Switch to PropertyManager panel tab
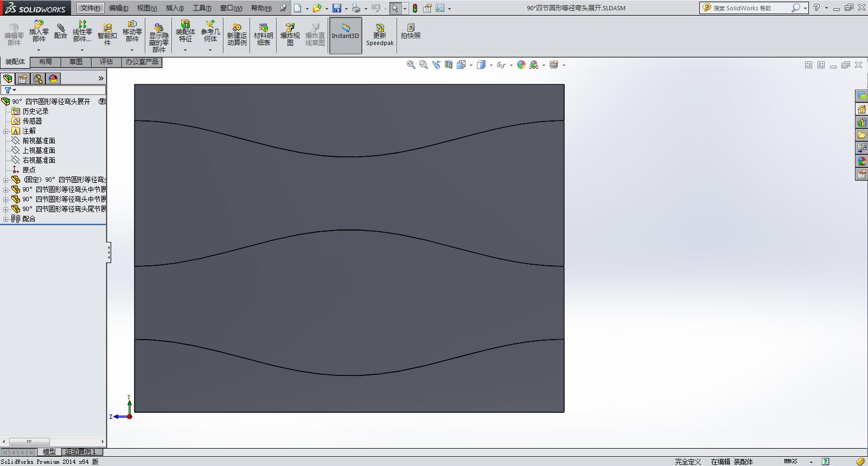 23,79
